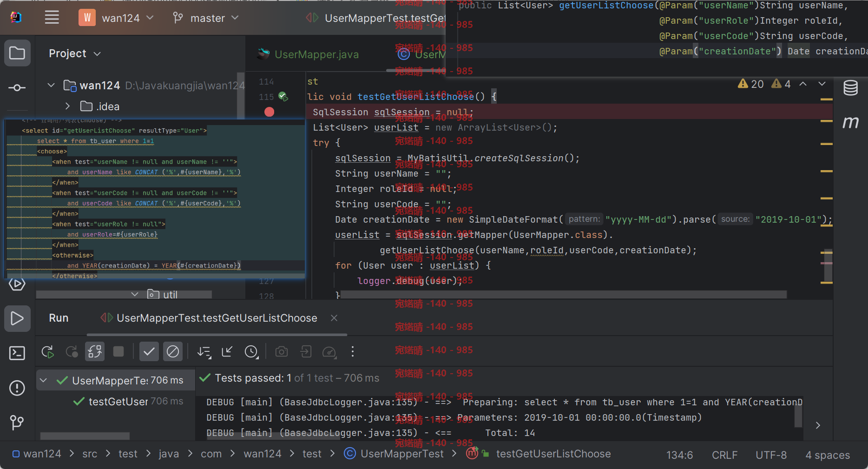
Task: Open the Database tool window
Action: [x=850, y=87]
